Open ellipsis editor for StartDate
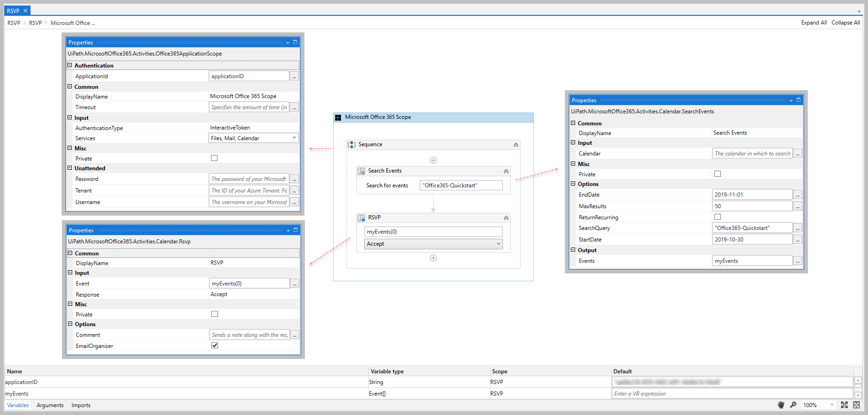 [x=798, y=240]
